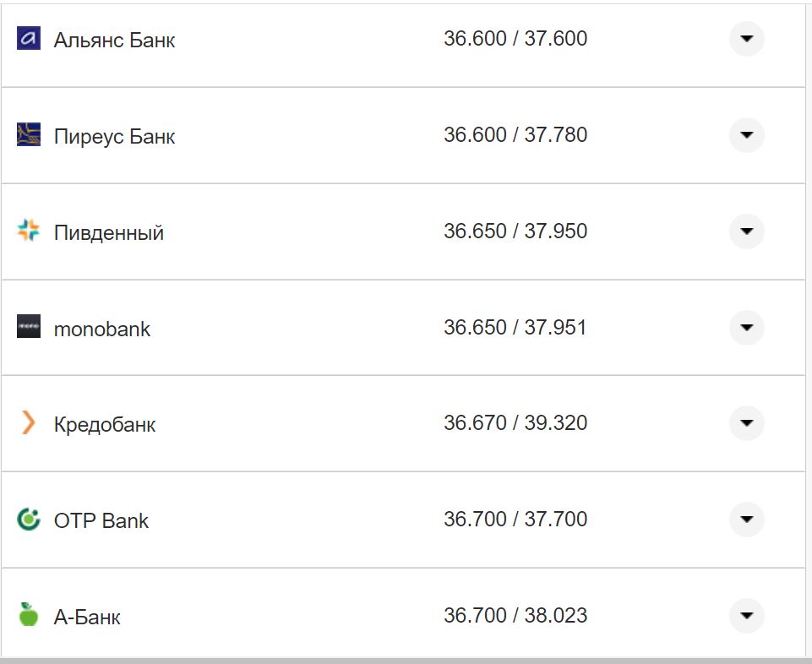
Task: Show OTP Bank details via arrow
Action: point(746,519)
